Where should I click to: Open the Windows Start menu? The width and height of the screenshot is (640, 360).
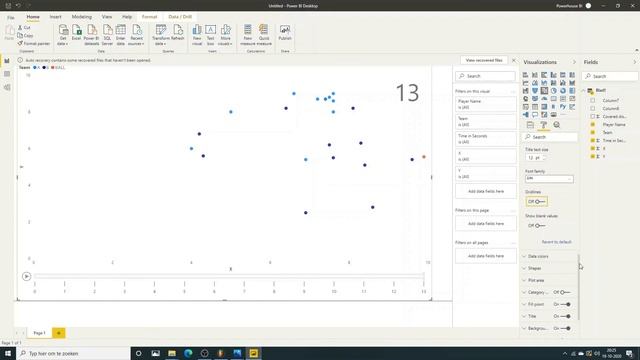[8, 353]
